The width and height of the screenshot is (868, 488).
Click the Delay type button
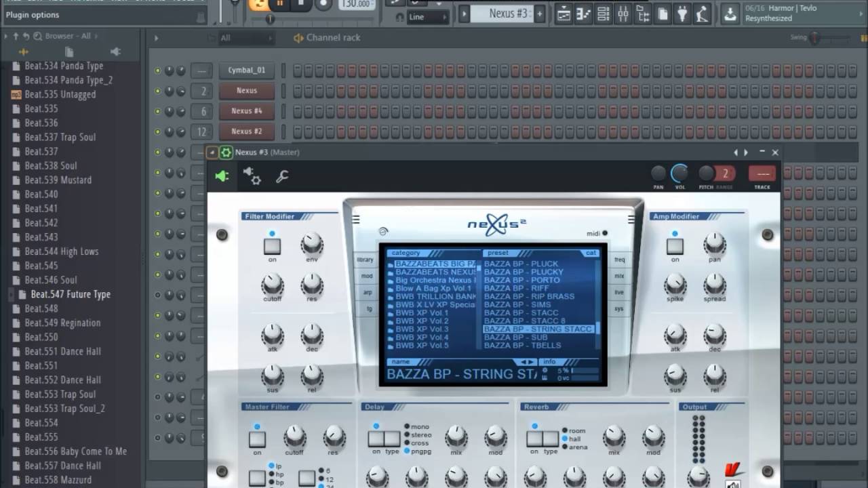tap(393, 439)
